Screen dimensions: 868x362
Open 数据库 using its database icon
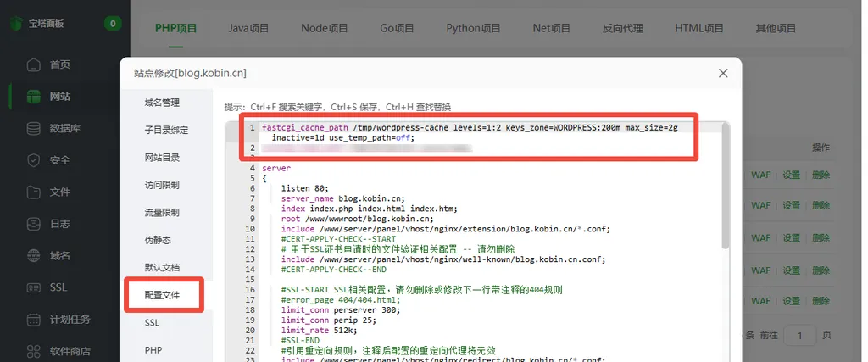34,128
